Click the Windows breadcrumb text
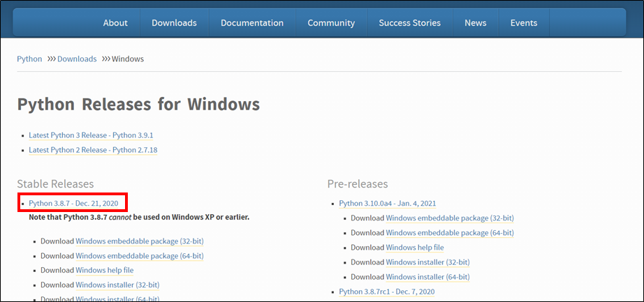 point(128,59)
